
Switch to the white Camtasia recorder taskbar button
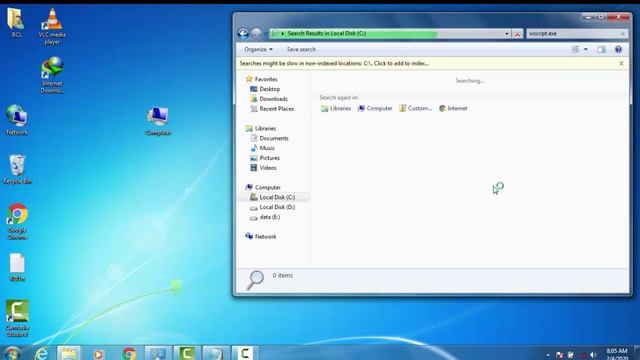tap(244, 353)
